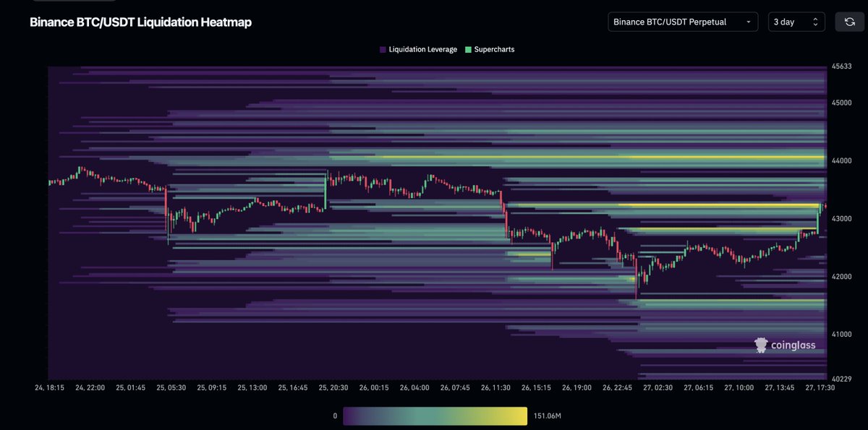Click the 43000 price axis label
Viewport: 868px width, 430px height.
tap(842, 218)
